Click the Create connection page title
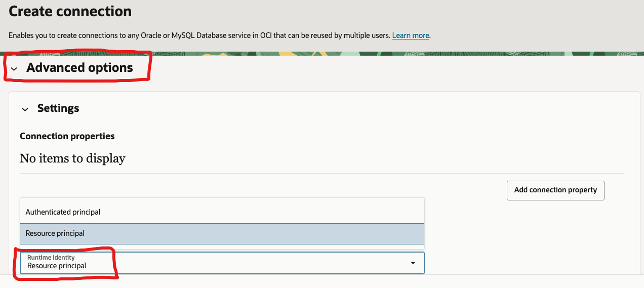 (70, 11)
